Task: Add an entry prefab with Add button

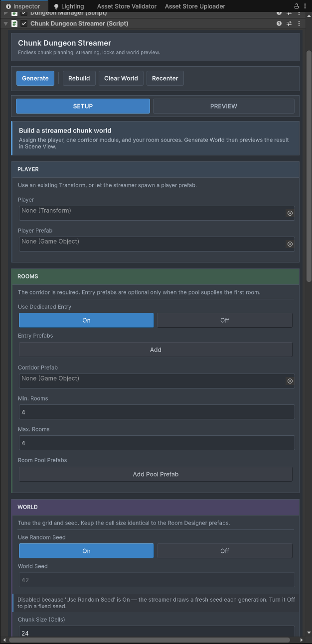Action: (156, 350)
